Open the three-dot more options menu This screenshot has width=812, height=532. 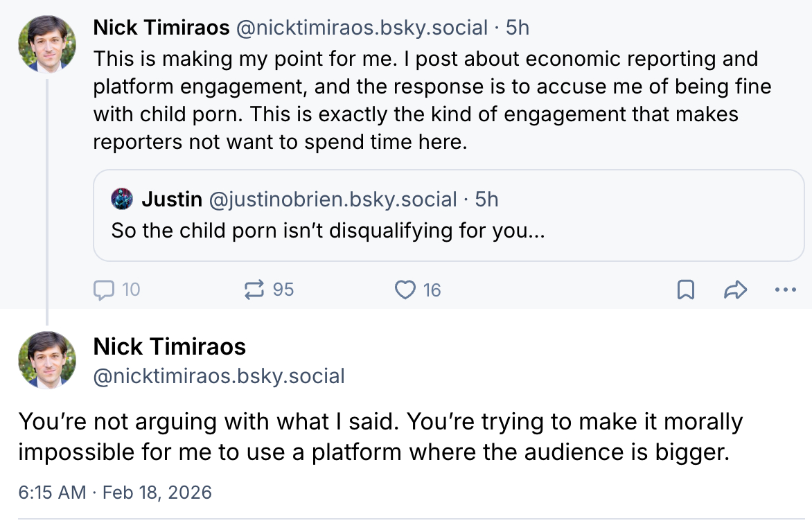pyautogui.click(x=785, y=290)
